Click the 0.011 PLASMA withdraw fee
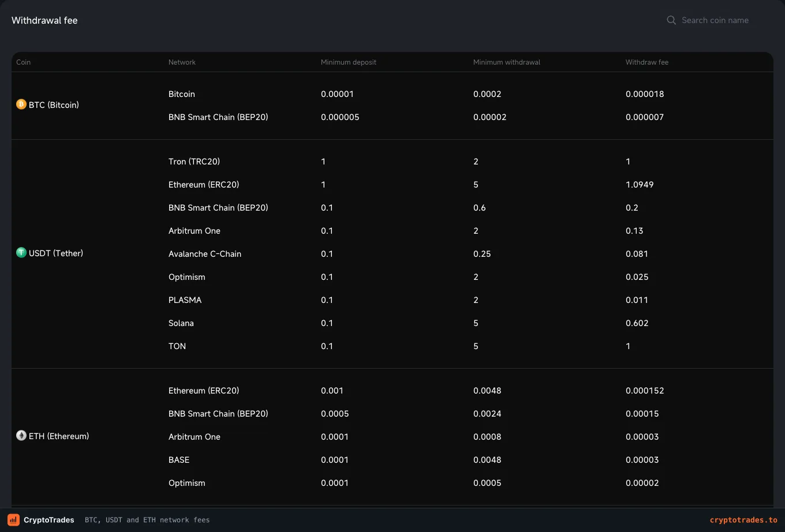 (637, 300)
